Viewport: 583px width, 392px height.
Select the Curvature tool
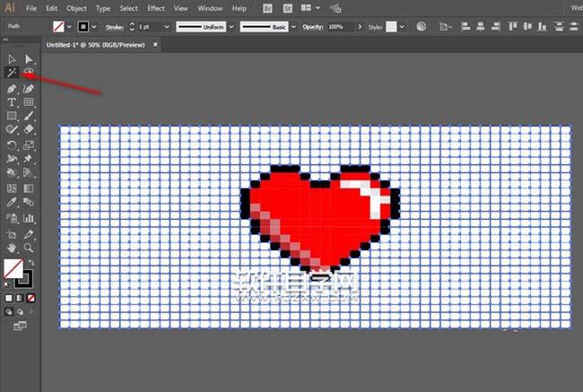(29, 89)
